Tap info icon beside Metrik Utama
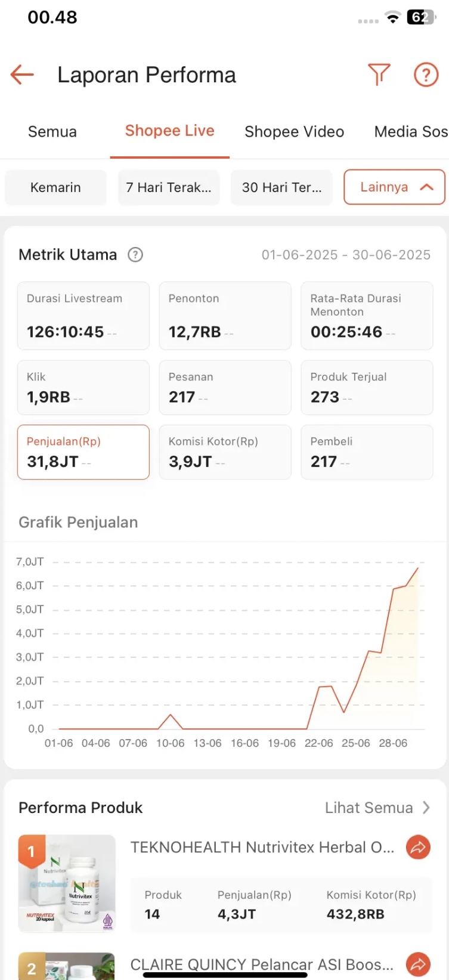Viewport: 449px width, 980px height. 135,255
